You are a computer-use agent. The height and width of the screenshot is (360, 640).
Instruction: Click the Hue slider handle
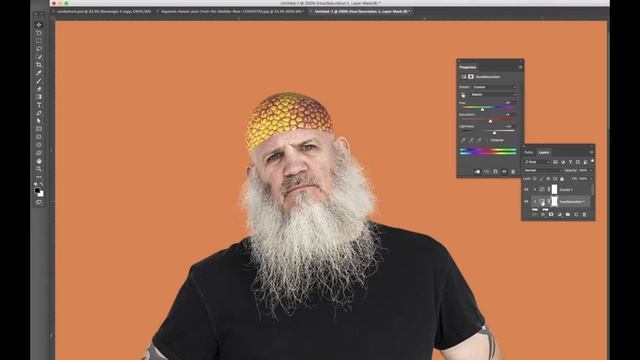pos(482,109)
